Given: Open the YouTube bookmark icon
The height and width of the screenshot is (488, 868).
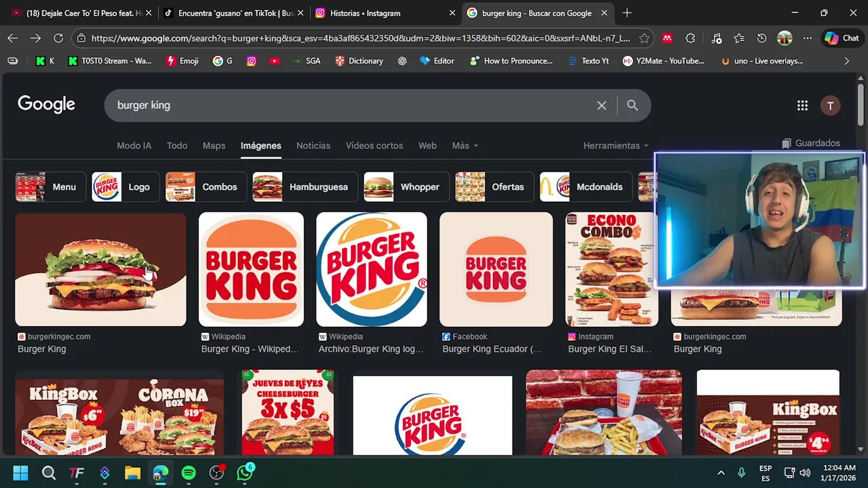Looking at the screenshot, I should pyautogui.click(x=274, y=61).
